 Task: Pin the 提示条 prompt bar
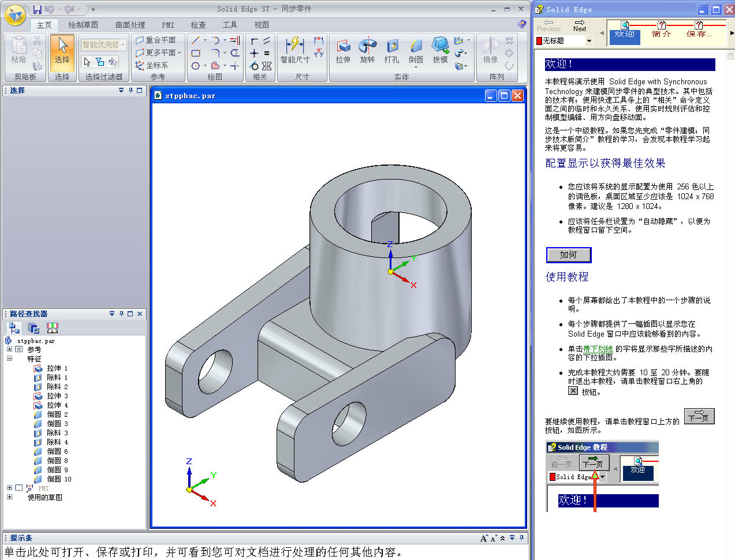(521, 537)
